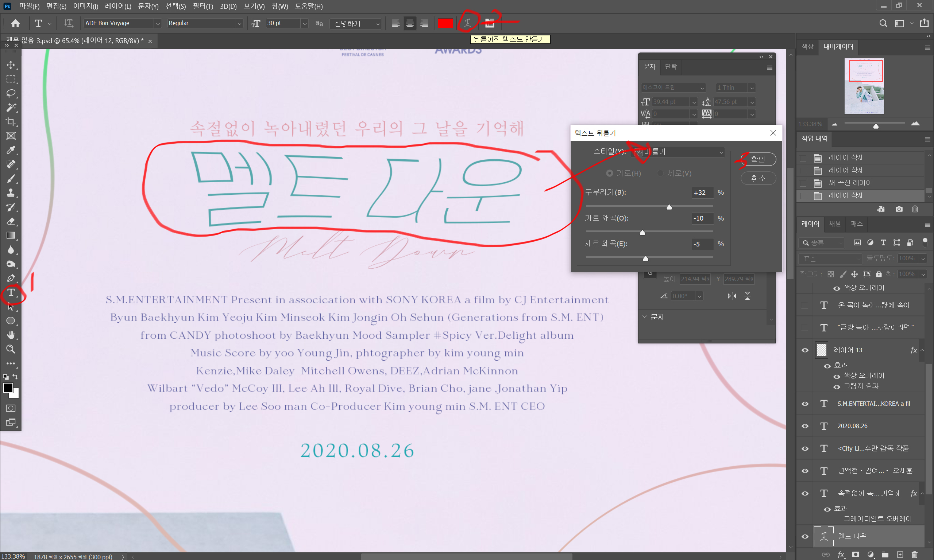Select the Crop tool

pyautogui.click(x=11, y=121)
